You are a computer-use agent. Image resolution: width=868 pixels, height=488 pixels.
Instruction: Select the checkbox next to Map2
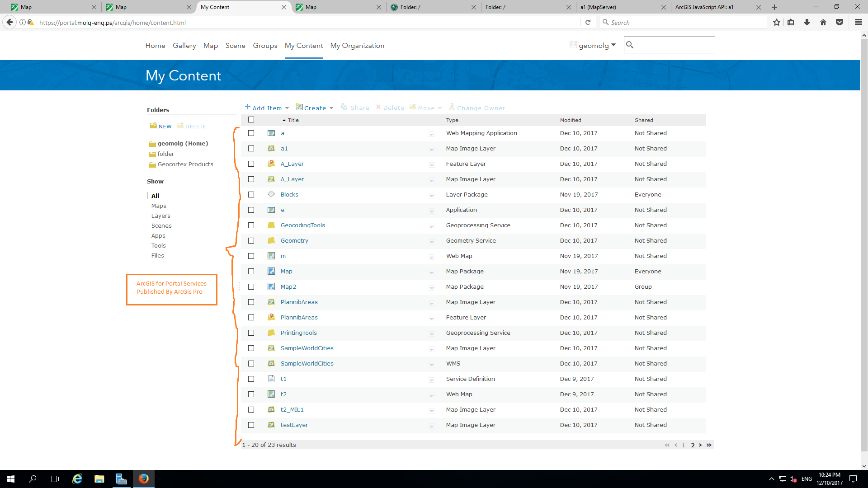(251, 287)
